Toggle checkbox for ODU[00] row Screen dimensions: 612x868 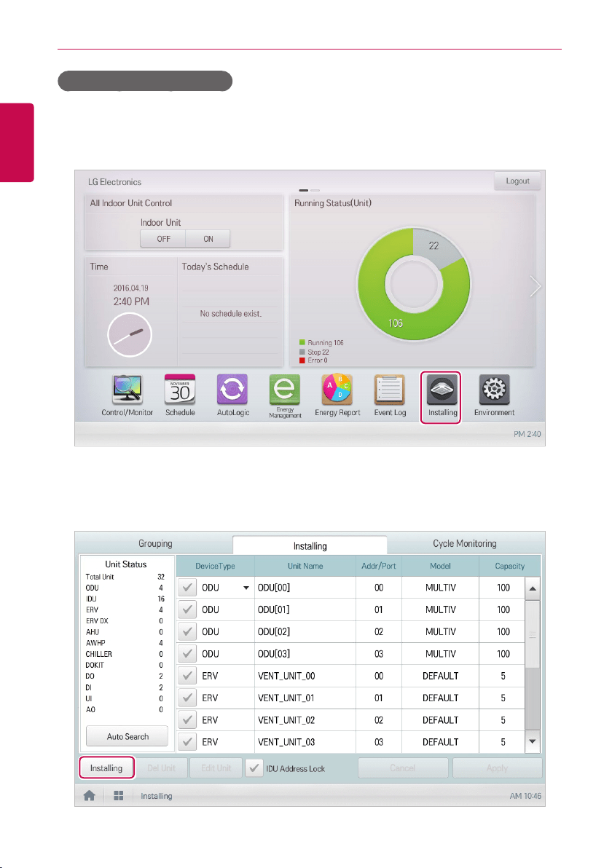(188, 588)
